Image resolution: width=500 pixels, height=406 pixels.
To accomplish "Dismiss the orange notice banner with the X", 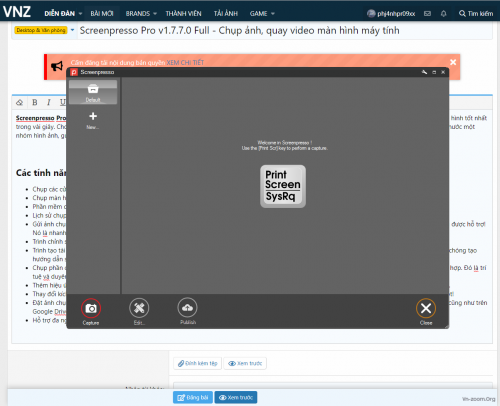I will tap(453, 62).
